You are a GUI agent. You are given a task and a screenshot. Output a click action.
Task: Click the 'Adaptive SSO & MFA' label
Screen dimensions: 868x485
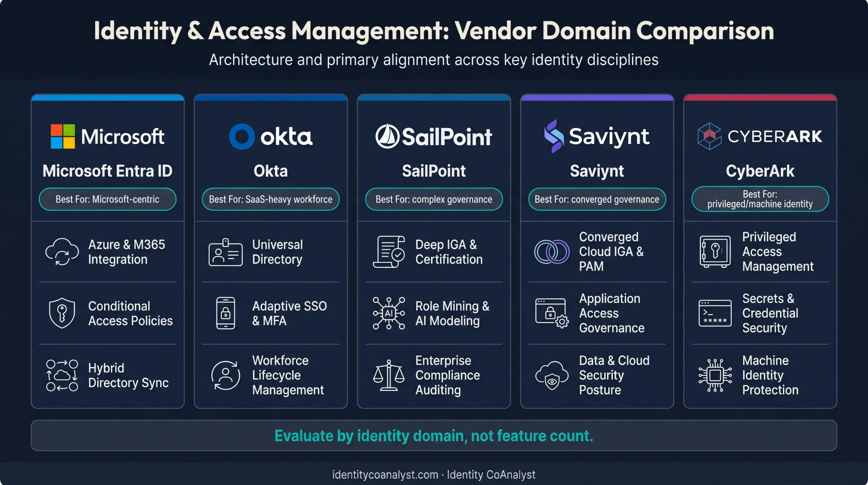coord(289,313)
